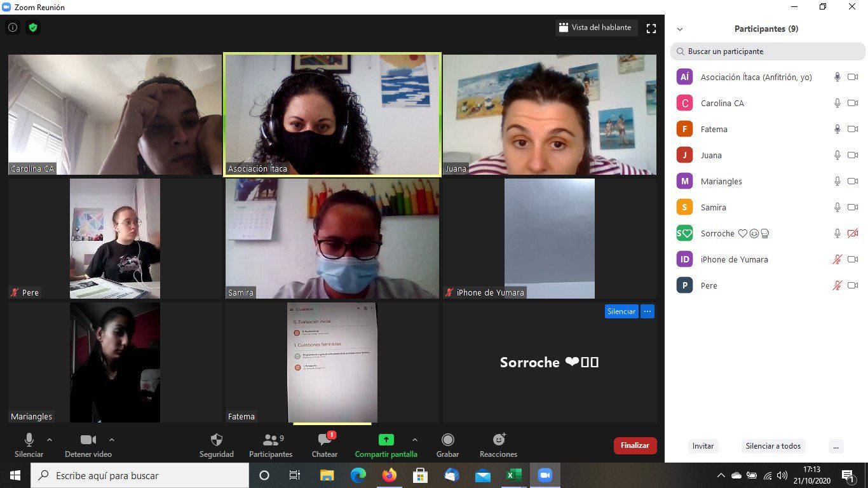868x488 pixels.
Task: Expand share options arrow beside Compartir pantalla
Action: (415, 439)
